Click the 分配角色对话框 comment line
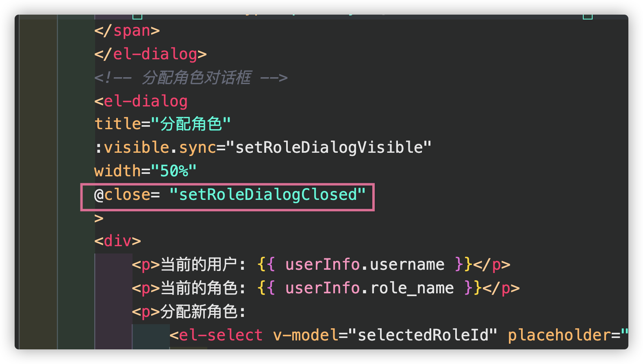 [191, 78]
